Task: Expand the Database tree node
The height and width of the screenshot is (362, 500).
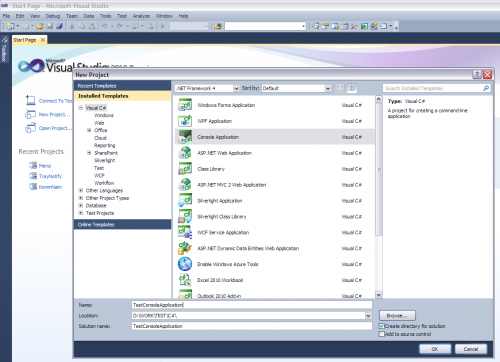Action: (81, 205)
